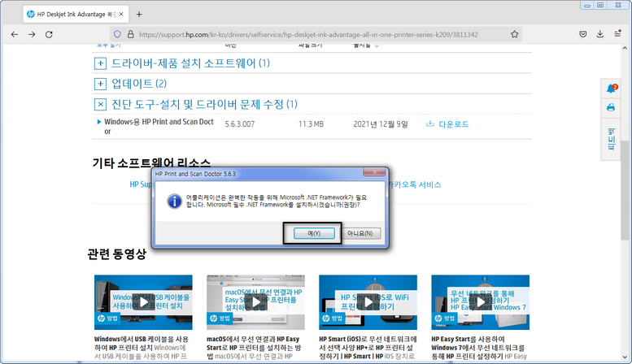The image size is (632, 364).
Task: Expand the 업데이트 (2) section
Action: point(100,84)
